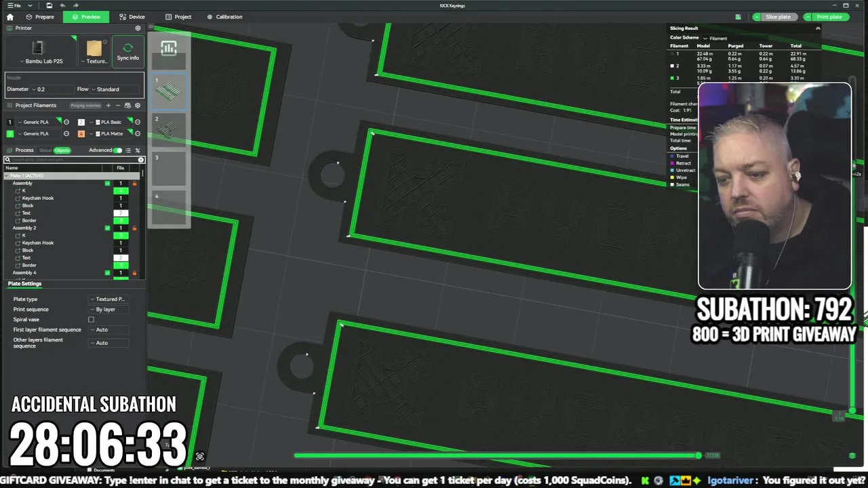The height and width of the screenshot is (488, 868).
Task: Click the Print plate button
Action: coord(829,17)
